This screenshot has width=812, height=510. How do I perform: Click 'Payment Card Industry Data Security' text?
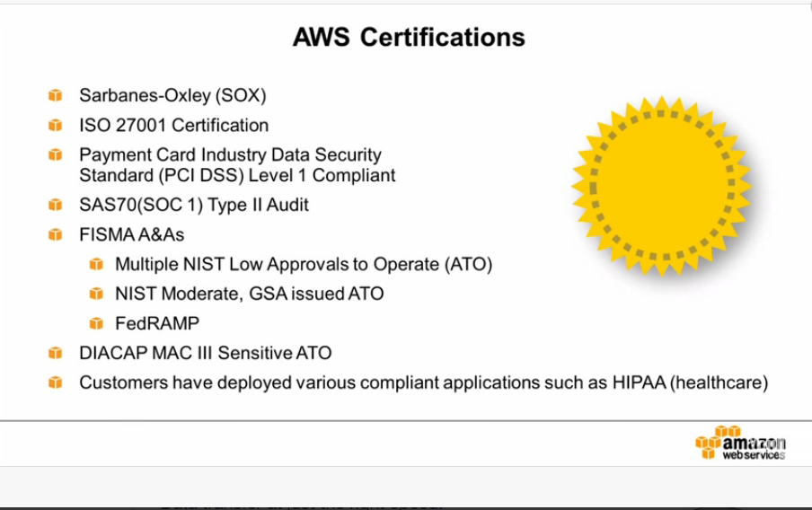pyautogui.click(x=230, y=154)
